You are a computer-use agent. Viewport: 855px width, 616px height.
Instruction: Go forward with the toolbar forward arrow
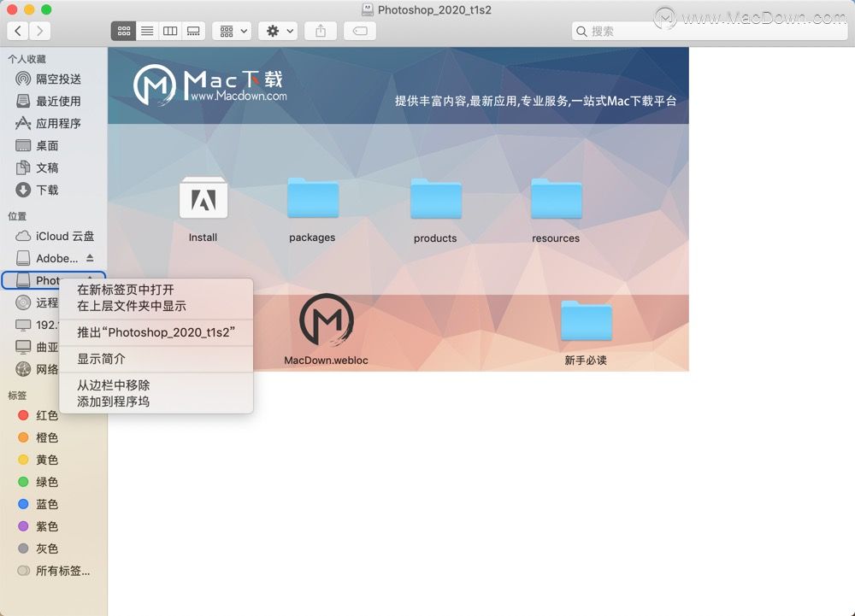pos(40,31)
